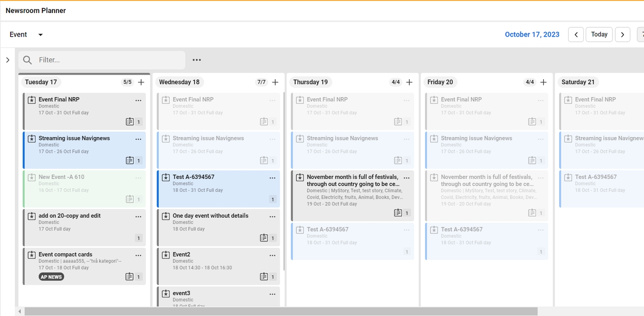Click the search magnifier icon in filter bar
The width and height of the screenshot is (644, 316).
click(x=27, y=60)
